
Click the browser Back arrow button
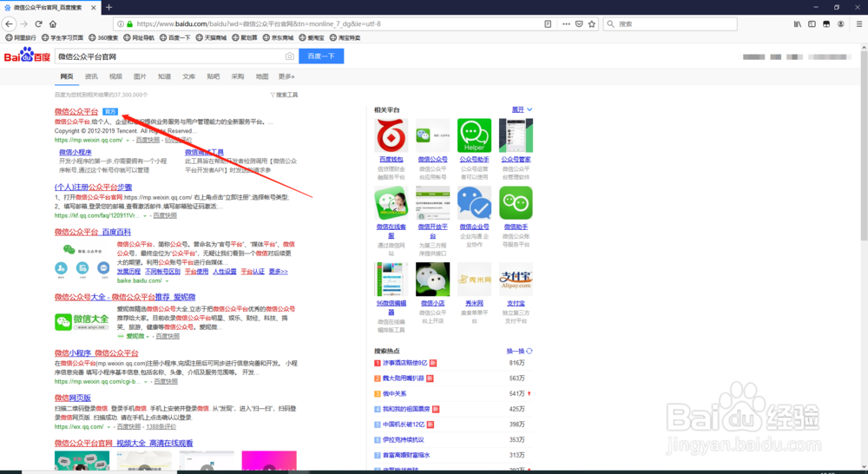click(x=9, y=23)
